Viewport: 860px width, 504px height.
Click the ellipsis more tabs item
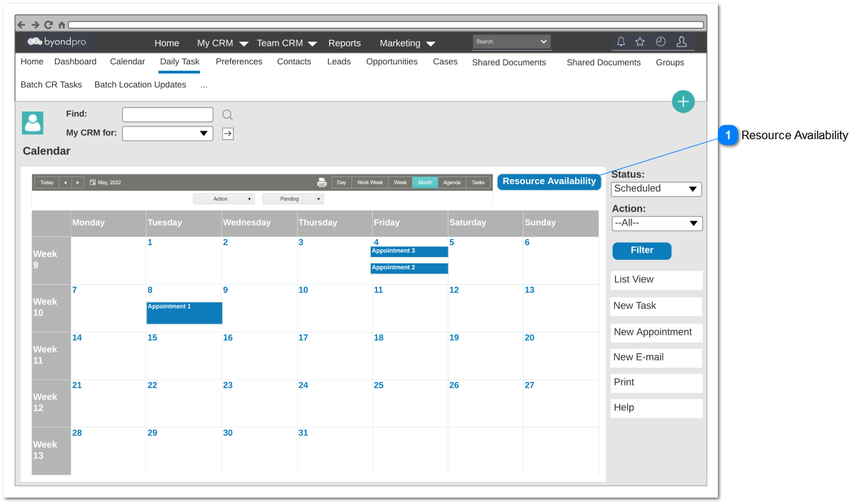click(x=204, y=85)
